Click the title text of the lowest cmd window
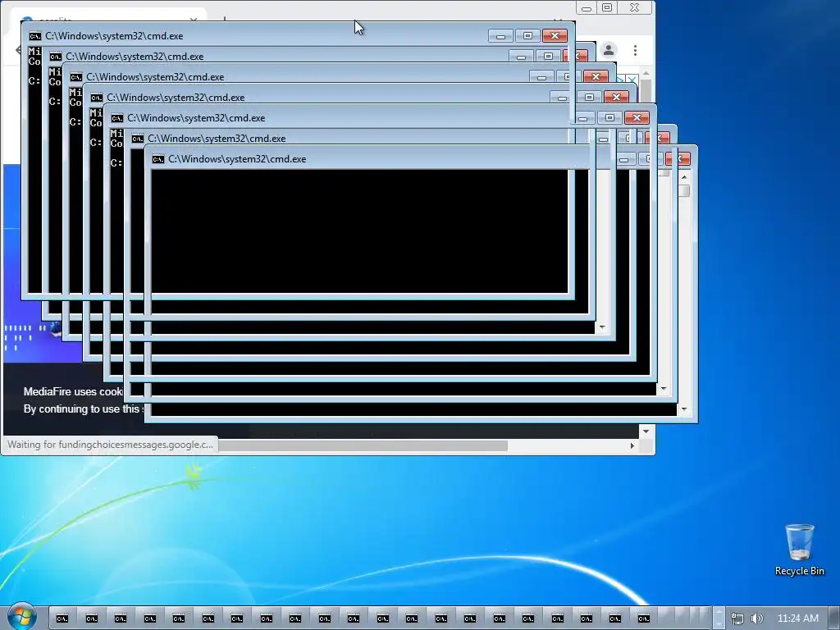The image size is (840, 630). 237,159
